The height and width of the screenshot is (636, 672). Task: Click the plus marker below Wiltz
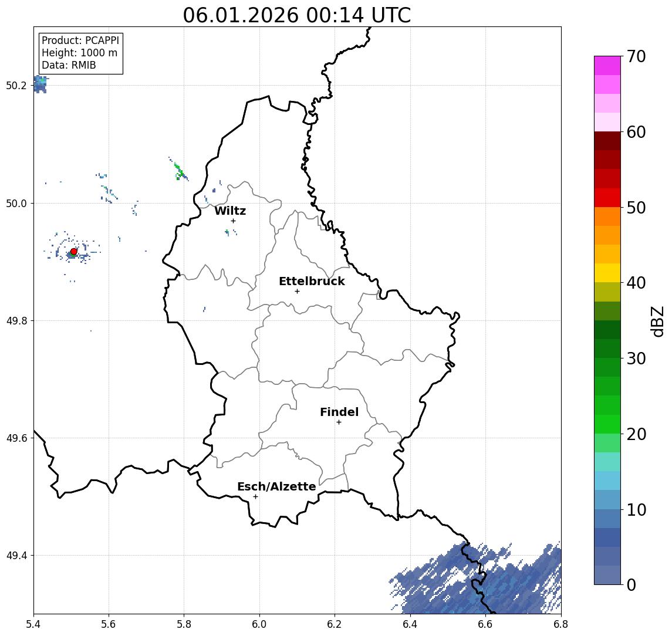(233, 221)
